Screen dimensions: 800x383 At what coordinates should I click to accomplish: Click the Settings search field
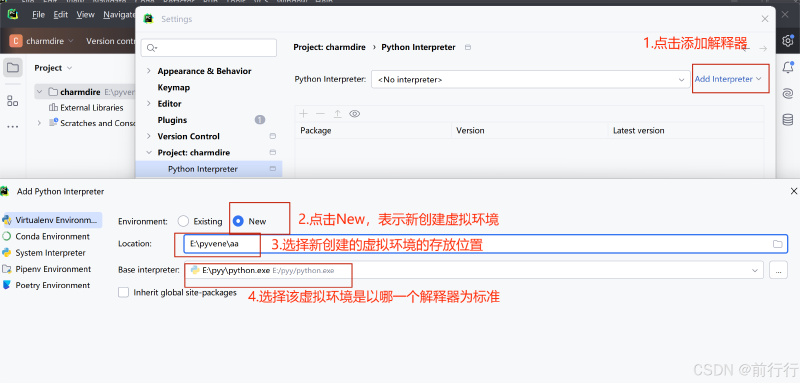pyautogui.click(x=209, y=47)
